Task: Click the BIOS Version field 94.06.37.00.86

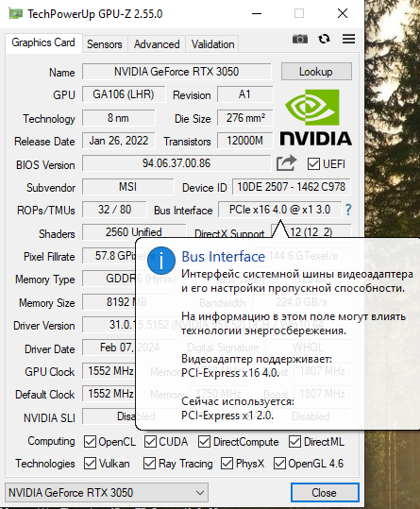Action: (176, 163)
